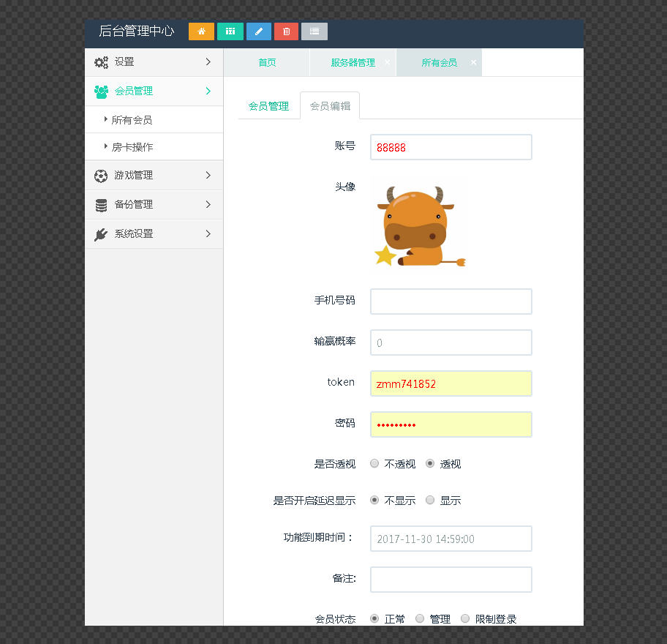Click the gray list icon in the toolbar

(x=314, y=31)
